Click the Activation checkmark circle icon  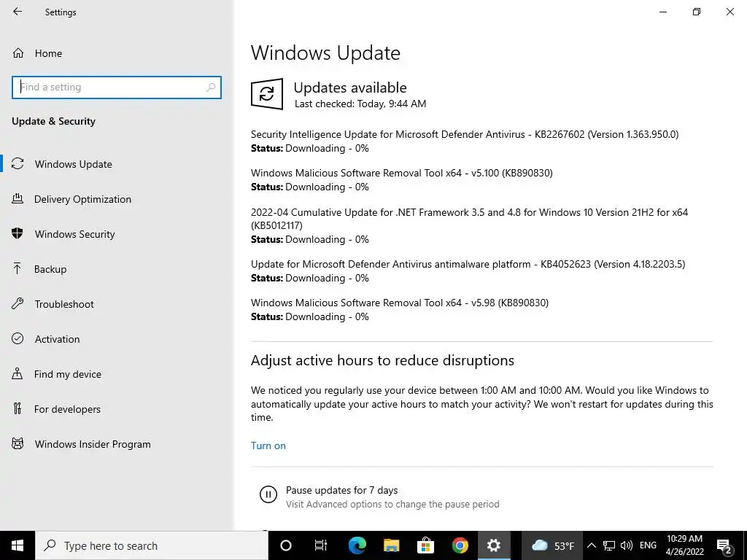point(18,338)
